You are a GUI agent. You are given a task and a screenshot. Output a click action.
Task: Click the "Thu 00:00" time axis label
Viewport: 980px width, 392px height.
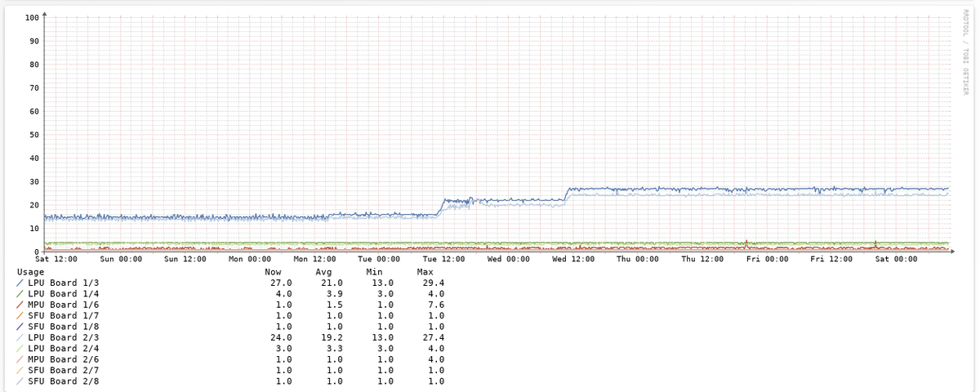(x=636, y=259)
